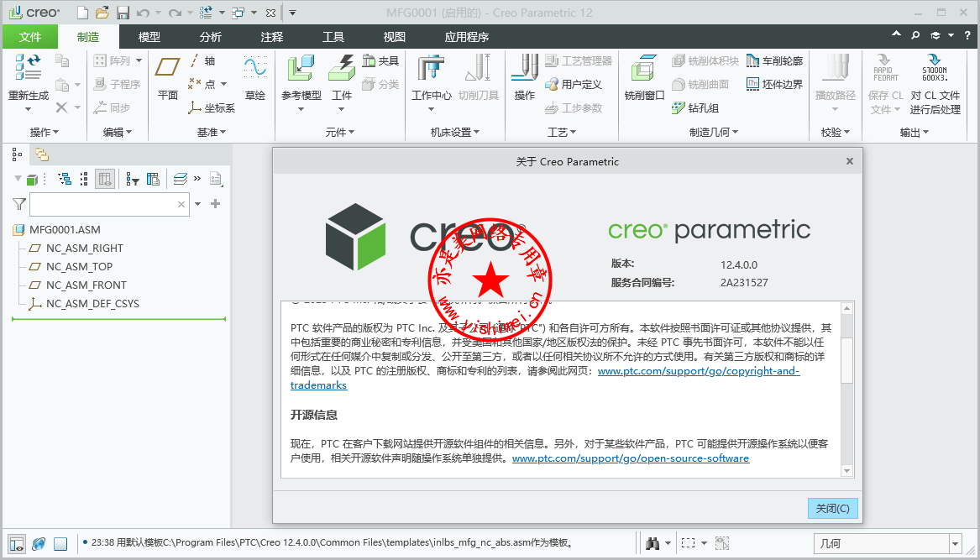This screenshot has height=560, width=980.
Task: Toggle the browser display globe icon
Action: [x=39, y=544]
